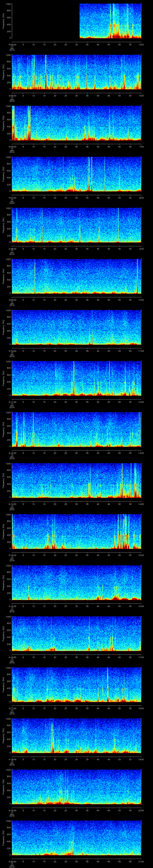Open the spectrogram panel beginning at 4:07:00
153x868 pixels.
(x=77, y=174)
